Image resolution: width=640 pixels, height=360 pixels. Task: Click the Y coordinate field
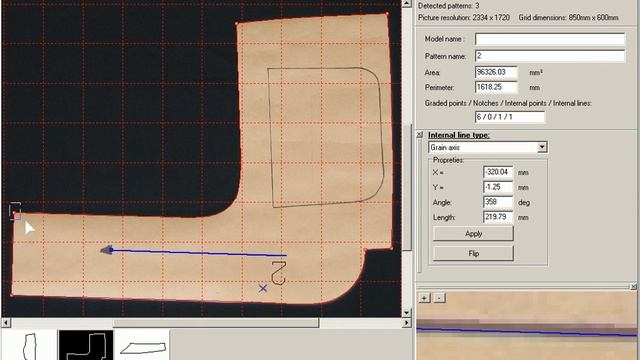pos(498,187)
